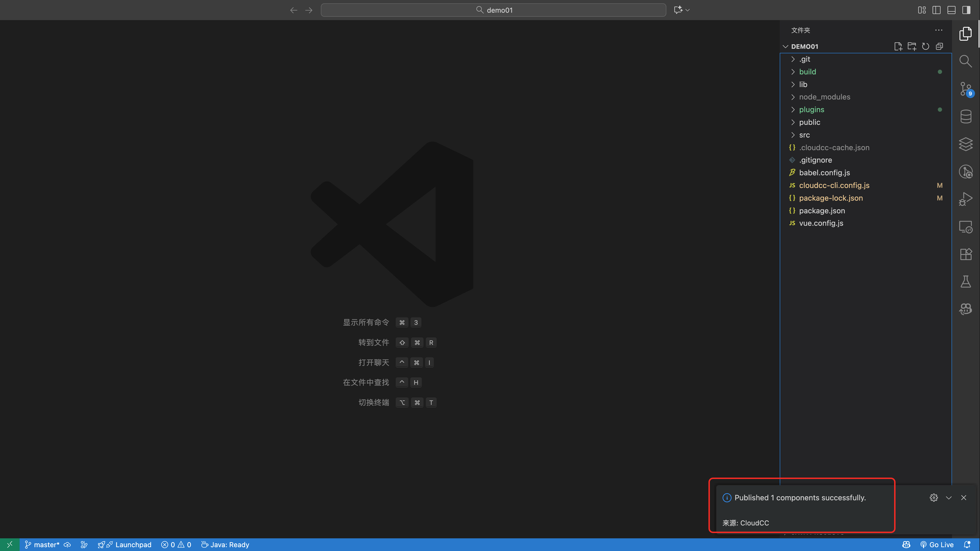
Task: Refresh the explorer file tree
Action: [925, 47]
